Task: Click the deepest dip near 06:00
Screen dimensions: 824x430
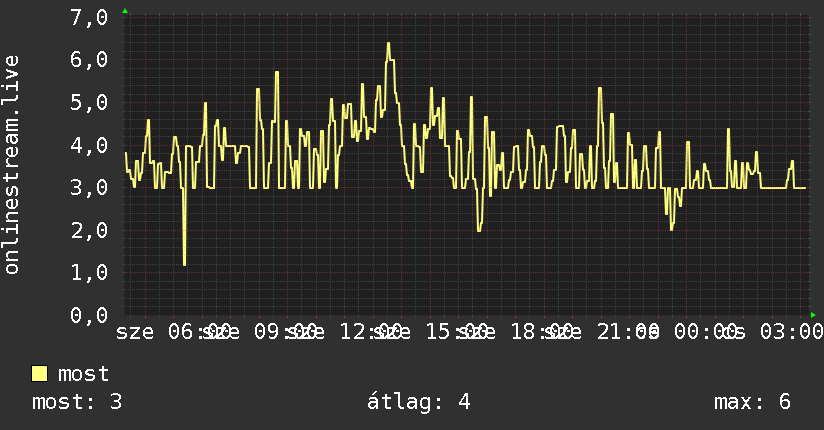Action: [184, 264]
